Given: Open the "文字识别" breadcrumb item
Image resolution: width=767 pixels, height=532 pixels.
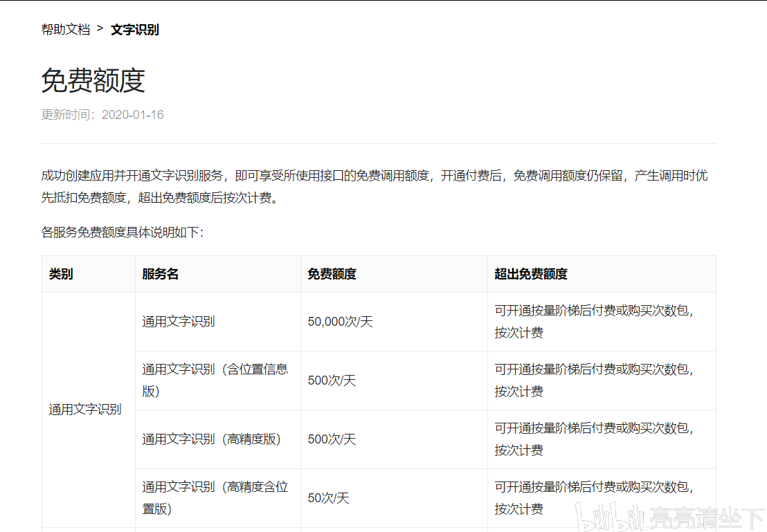Looking at the screenshot, I should (x=135, y=30).
